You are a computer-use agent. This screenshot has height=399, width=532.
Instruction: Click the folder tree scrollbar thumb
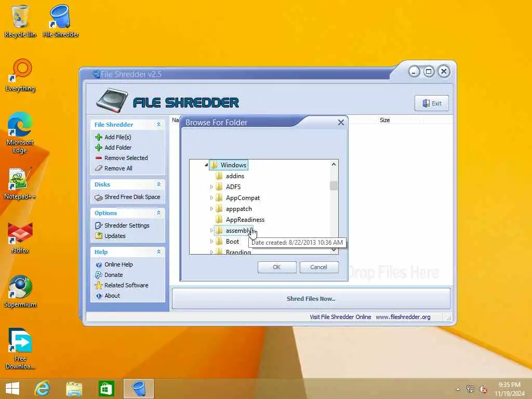tap(334, 185)
